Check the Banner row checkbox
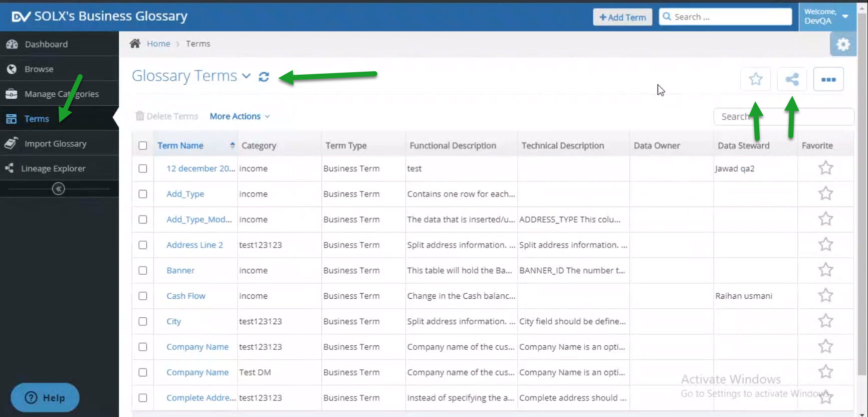This screenshot has height=417, width=868. coord(143,271)
